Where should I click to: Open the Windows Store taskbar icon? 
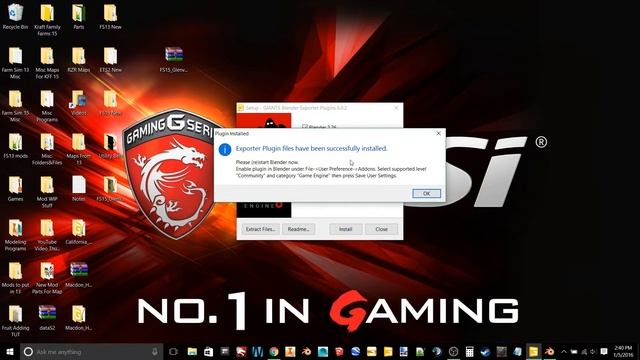(208, 352)
